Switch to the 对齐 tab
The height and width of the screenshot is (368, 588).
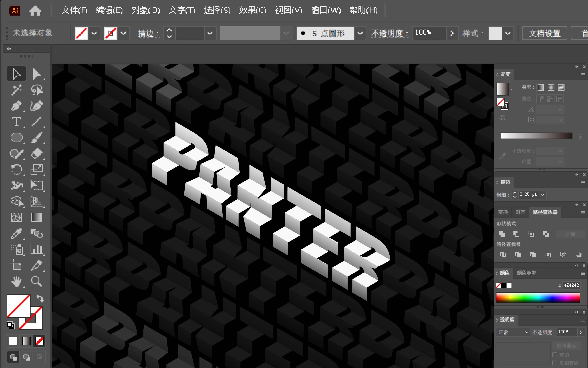point(520,212)
